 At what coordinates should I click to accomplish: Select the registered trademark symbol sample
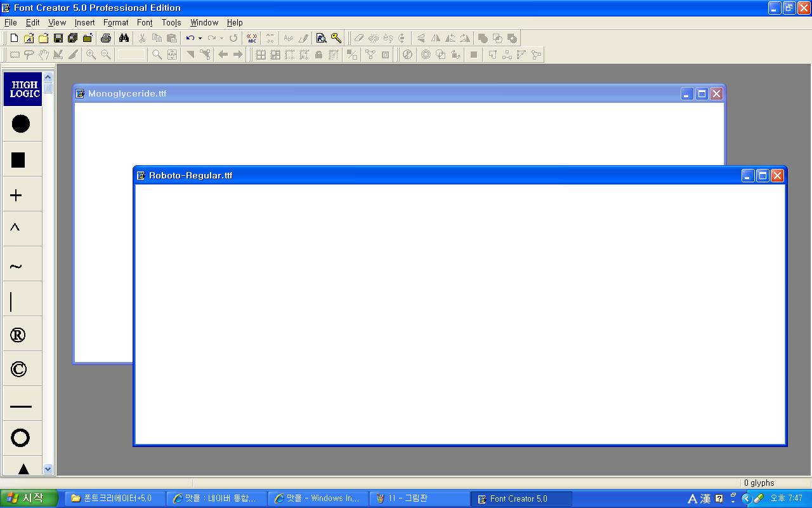18,335
